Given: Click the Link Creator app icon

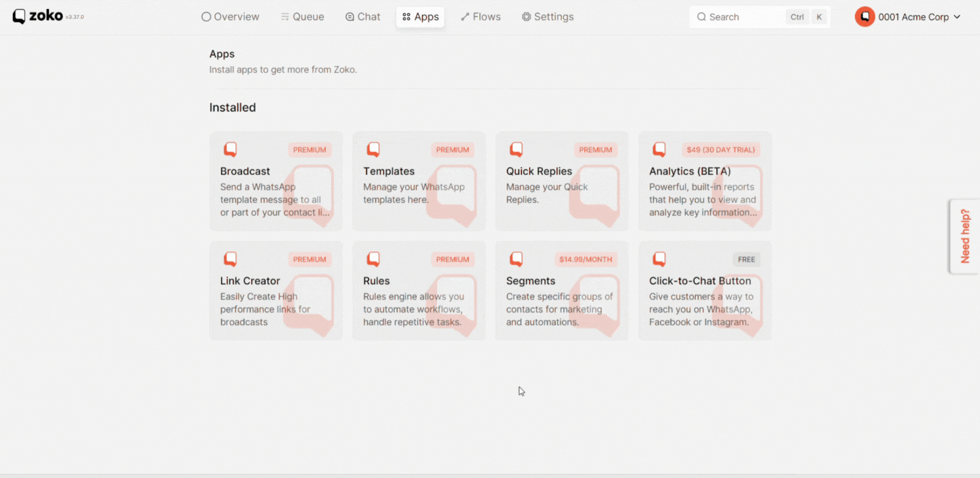Looking at the screenshot, I should click(230, 259).
